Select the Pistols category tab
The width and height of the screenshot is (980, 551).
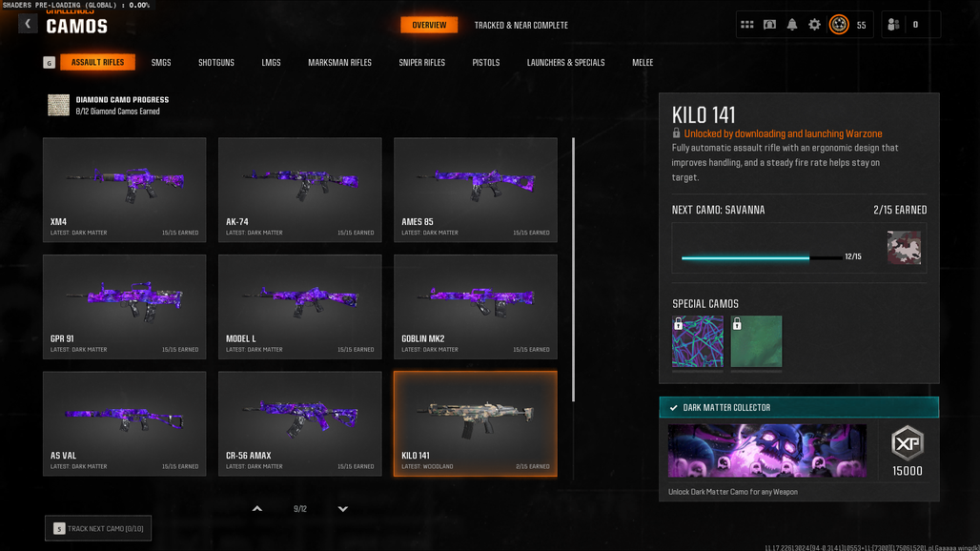tap(486, 63)
